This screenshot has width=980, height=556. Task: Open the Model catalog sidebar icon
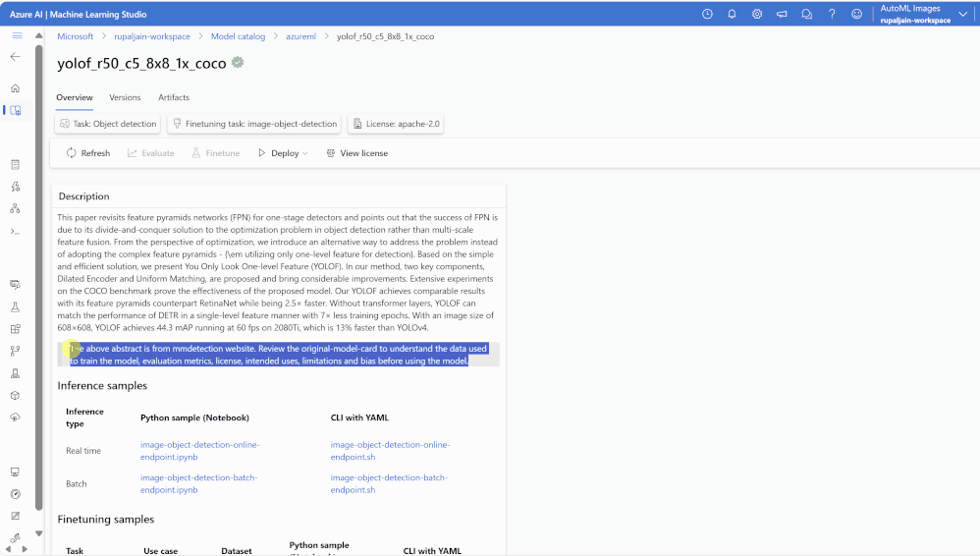click(x=16, y=111)
